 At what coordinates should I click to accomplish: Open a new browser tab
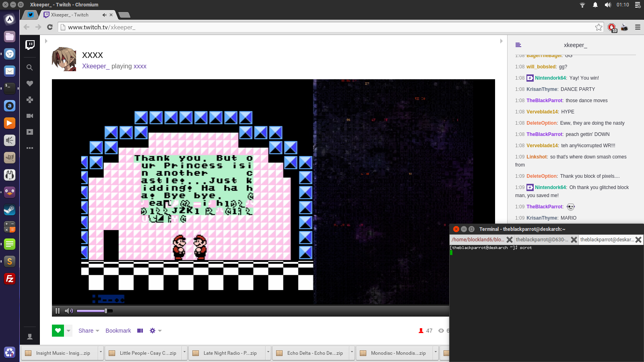(124, 15)
